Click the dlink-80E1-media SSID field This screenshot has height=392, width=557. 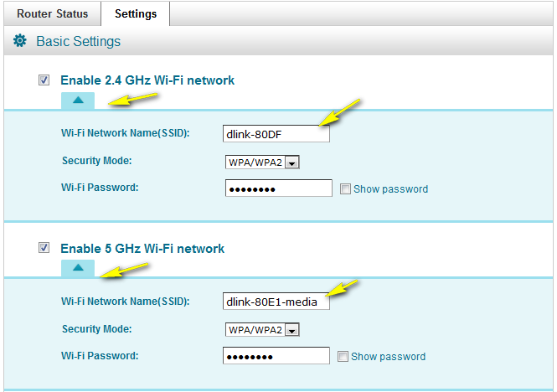(x=276, y=302)
